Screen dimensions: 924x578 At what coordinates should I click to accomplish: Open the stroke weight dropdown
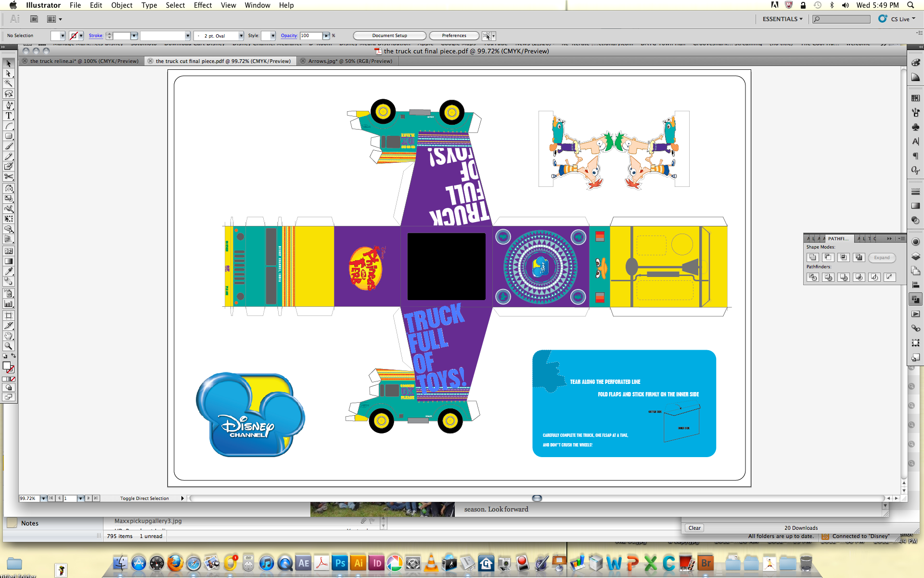[x=134, y=36]
